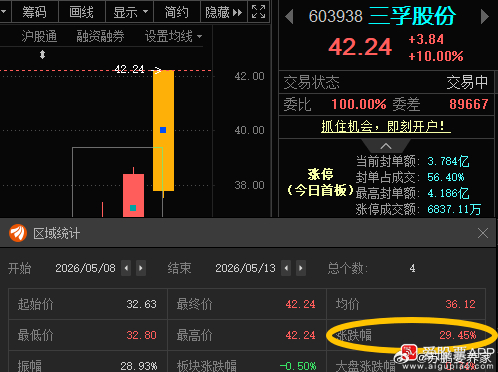Click the 涨跌幅 29.45% cell
The width and height of the screenshot is (498, 372).
[x=406, y=335]
